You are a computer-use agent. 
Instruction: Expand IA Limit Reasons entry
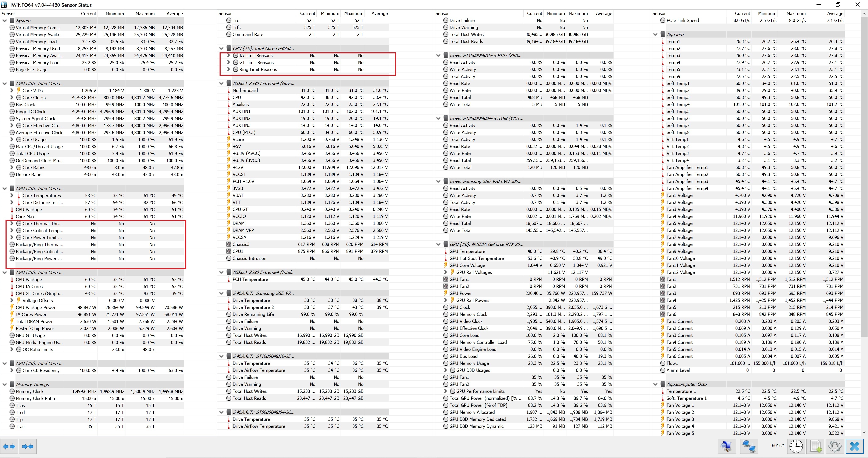(228, 55)
